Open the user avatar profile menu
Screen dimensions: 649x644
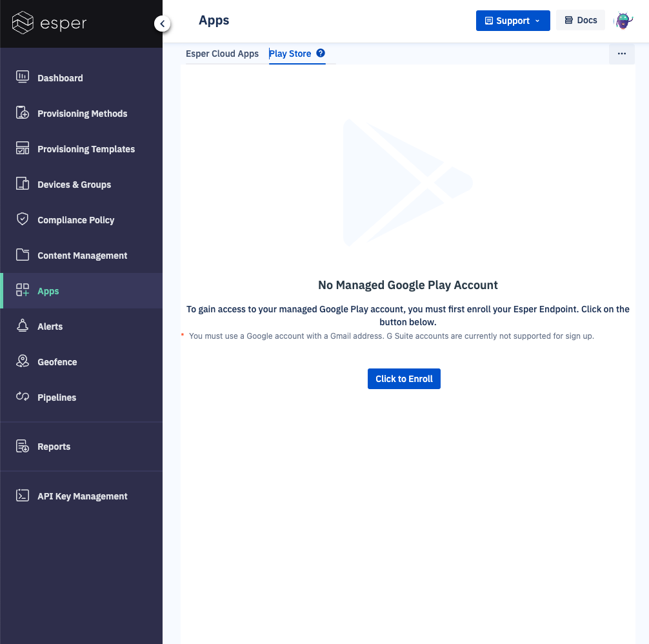[x=623, y=20]
